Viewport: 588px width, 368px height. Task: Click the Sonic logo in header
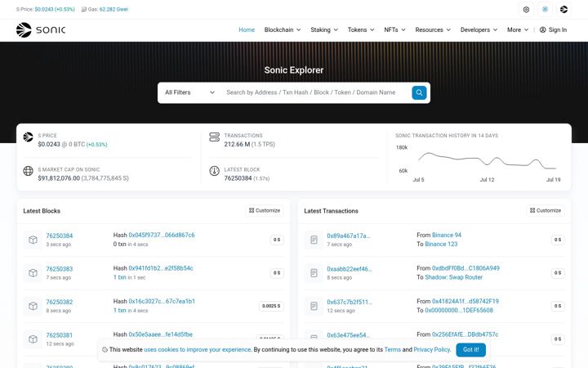(x=41, y=30)
